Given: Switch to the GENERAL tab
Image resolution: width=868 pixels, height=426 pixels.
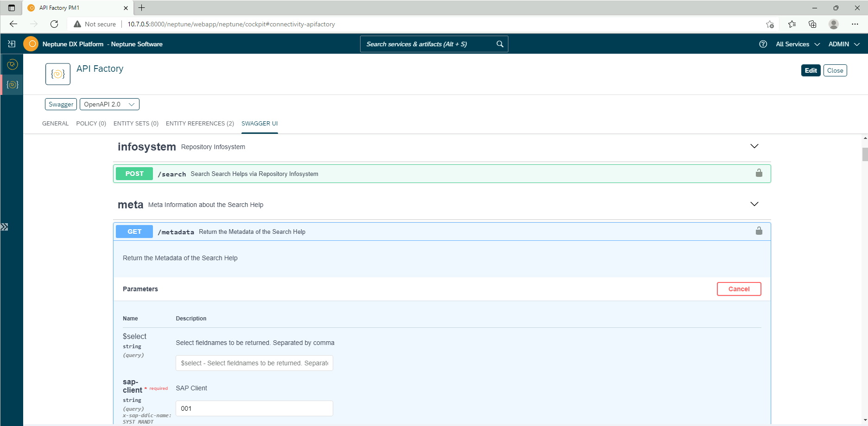Looking at the screenshot, I should coord(55,124).
